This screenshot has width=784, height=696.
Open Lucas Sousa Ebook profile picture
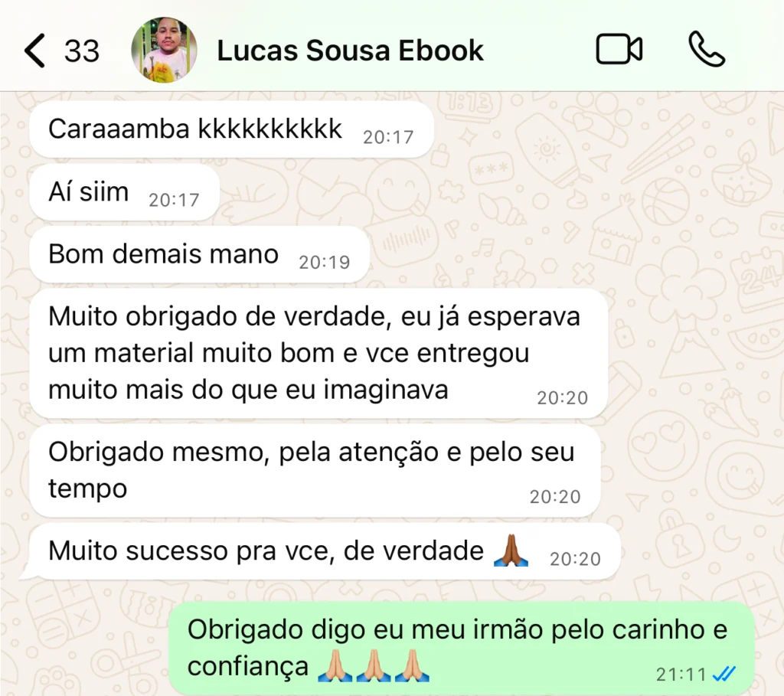click(164, 50)
